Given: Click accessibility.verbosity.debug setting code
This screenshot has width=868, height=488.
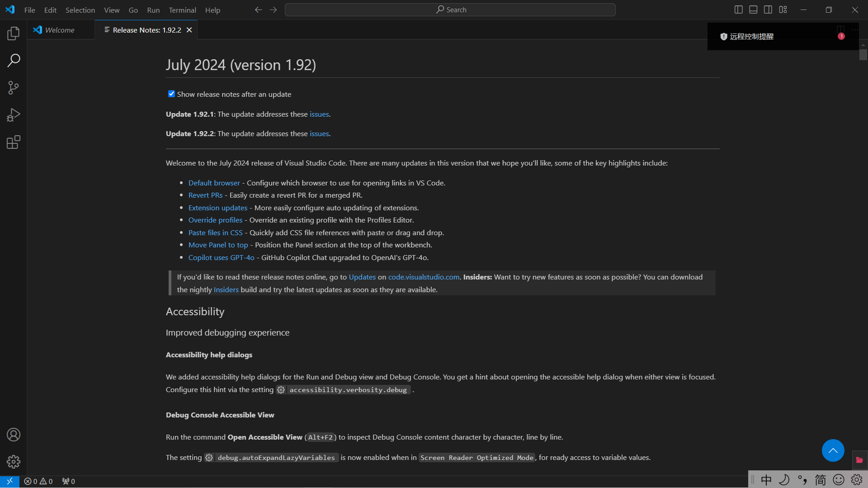Looking at the screenshot, I should [x=348, y=390].
